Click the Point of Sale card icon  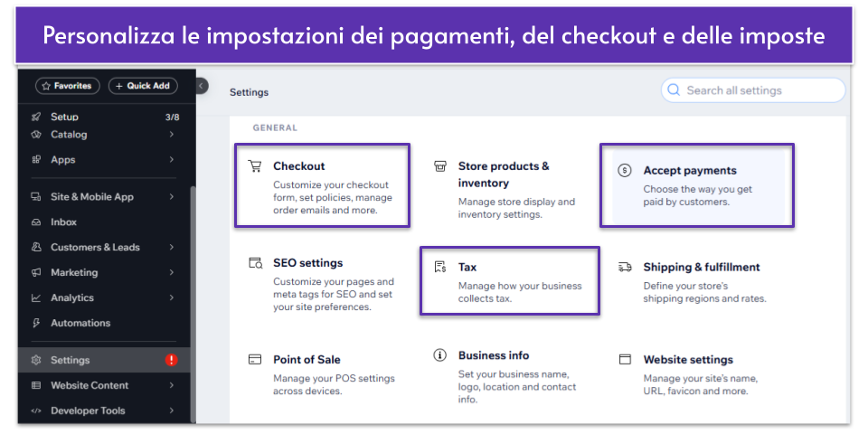(x=255, y=359)
